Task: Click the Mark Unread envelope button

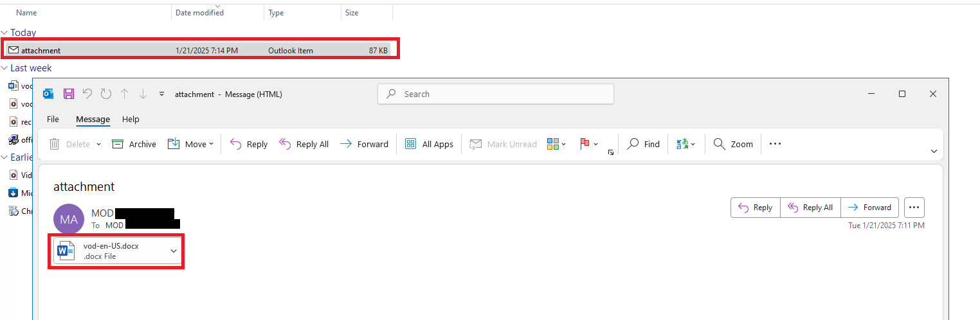Action: point(503,144)
